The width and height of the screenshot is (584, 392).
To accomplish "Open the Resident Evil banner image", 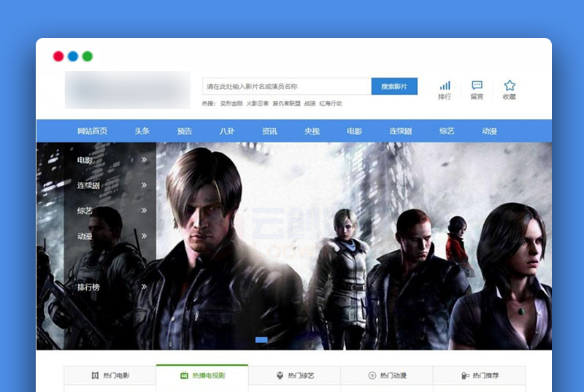I will [294, 246].
